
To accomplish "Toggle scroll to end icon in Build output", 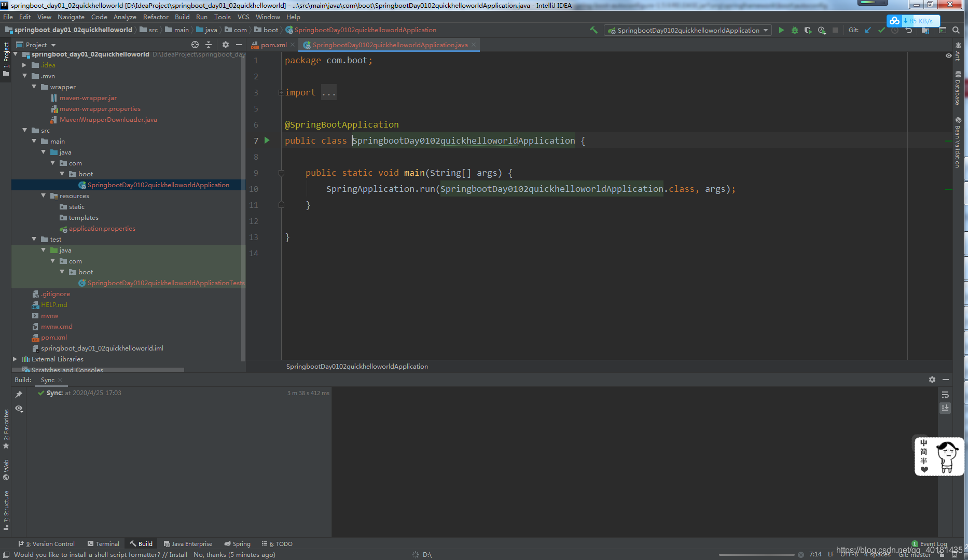I will pyautogui.click(x=945, y=408).
